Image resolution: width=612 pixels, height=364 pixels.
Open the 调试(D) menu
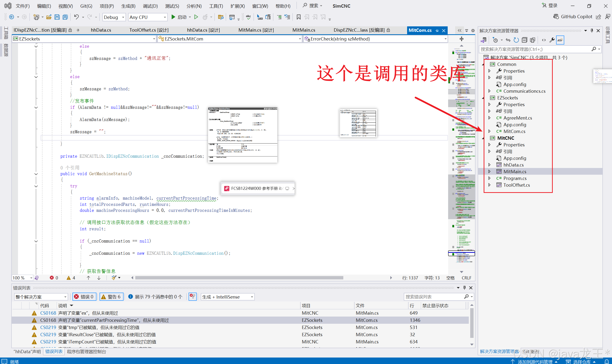point(150,6)
